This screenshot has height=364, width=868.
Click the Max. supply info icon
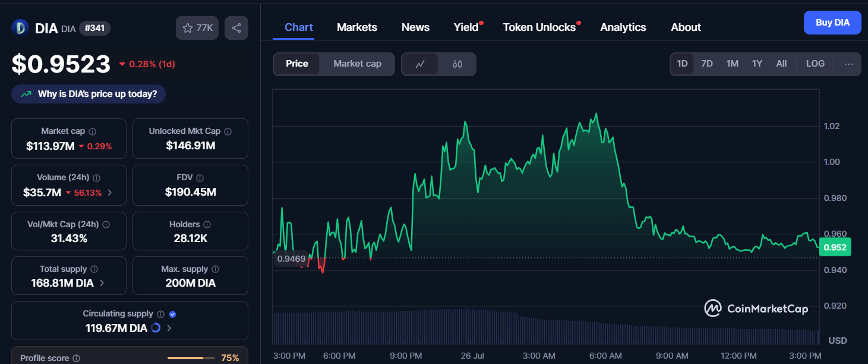pos(215,269)
